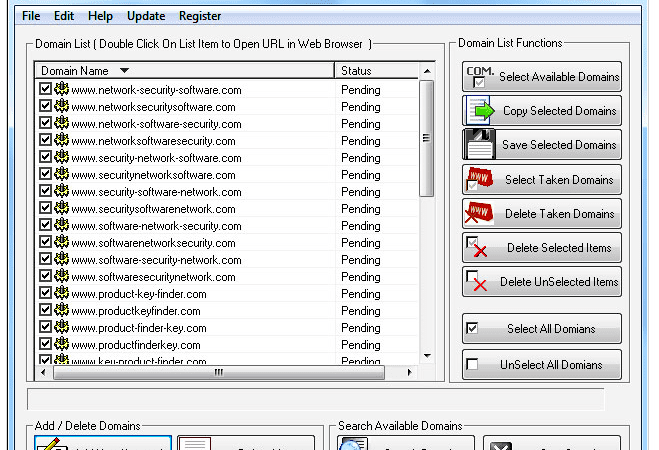Click the empty-box red X Delete UnSelected Items icon
The image size is (659, 450).
[x=477, y=281]
